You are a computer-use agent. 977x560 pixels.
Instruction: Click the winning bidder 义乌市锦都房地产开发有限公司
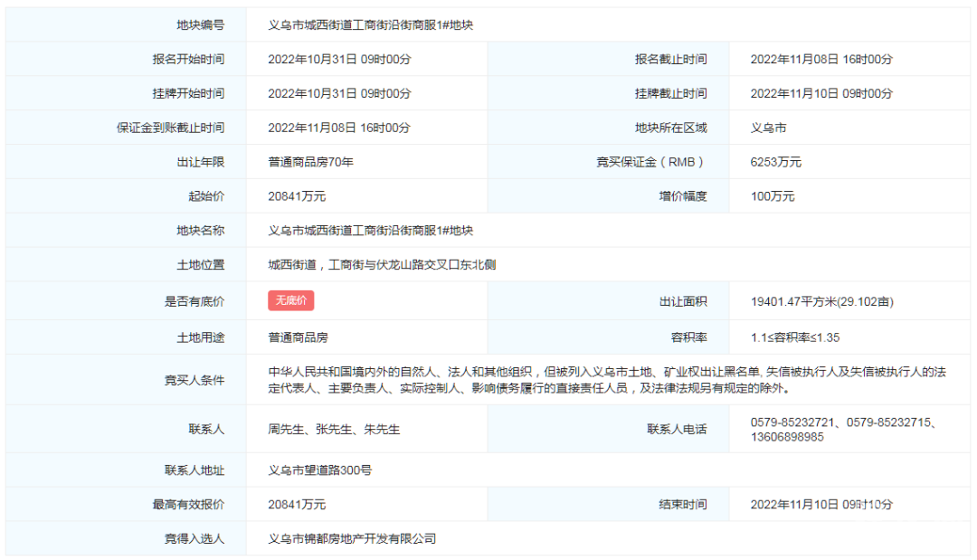(x=352, y=539)
